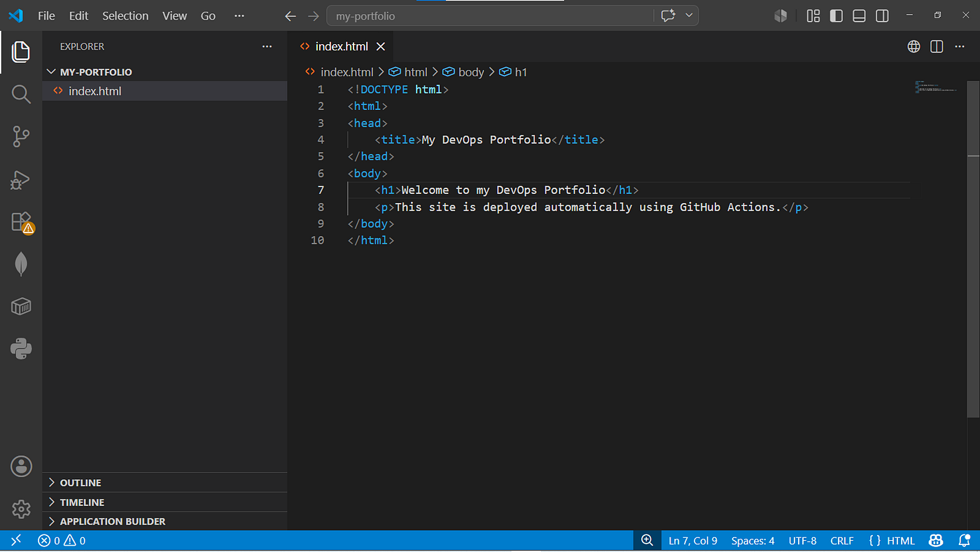Open Explorer Views and More Actions ellipsis

(x=267, y=46)
